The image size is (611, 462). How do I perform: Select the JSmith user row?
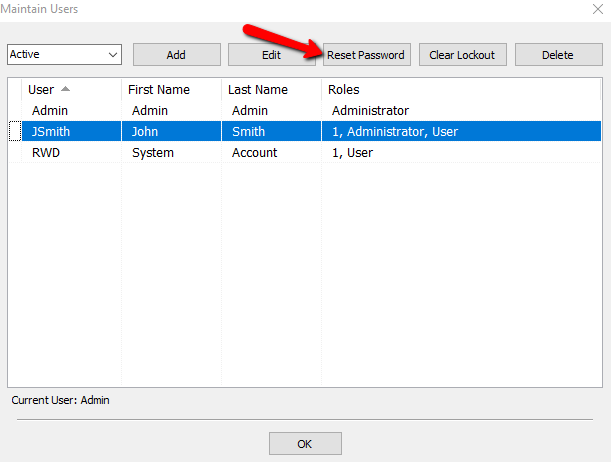[305, 131]
